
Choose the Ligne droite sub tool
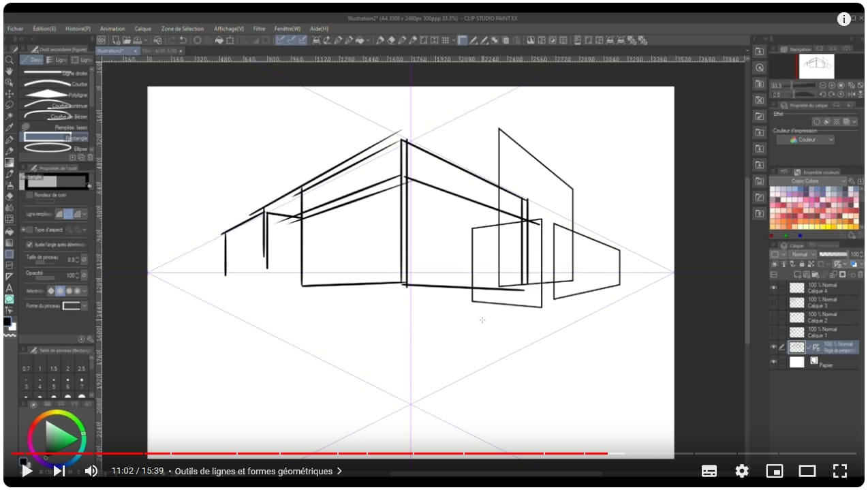pos(55,73)
